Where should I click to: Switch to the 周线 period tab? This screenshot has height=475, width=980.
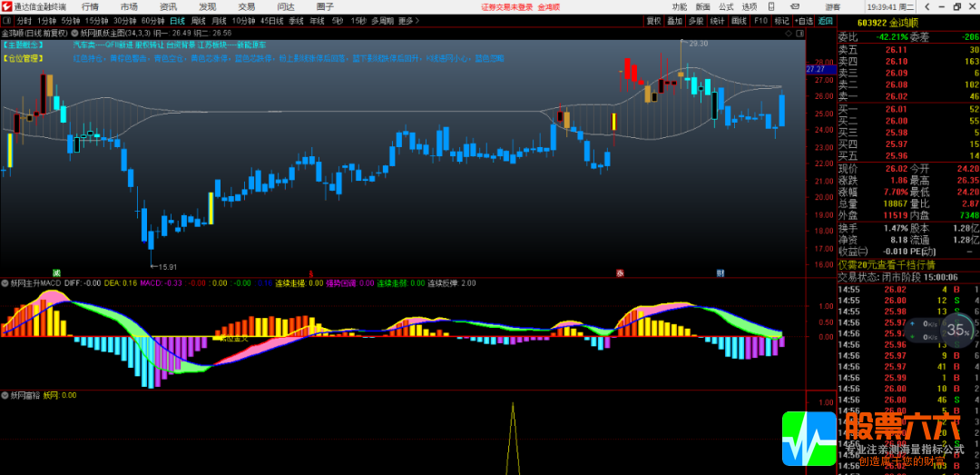(x=198, y=21)
